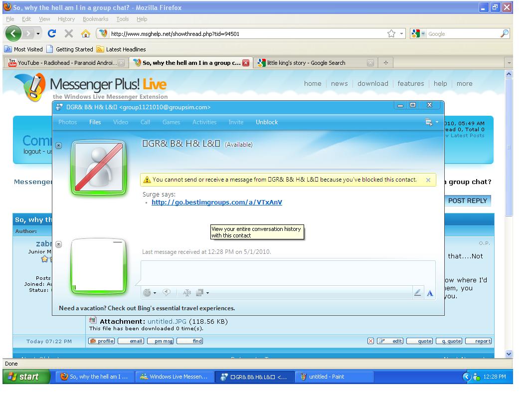532x414 pixels.
Task: Open the messenger show menu dropdown
Action: click(432, 122)
